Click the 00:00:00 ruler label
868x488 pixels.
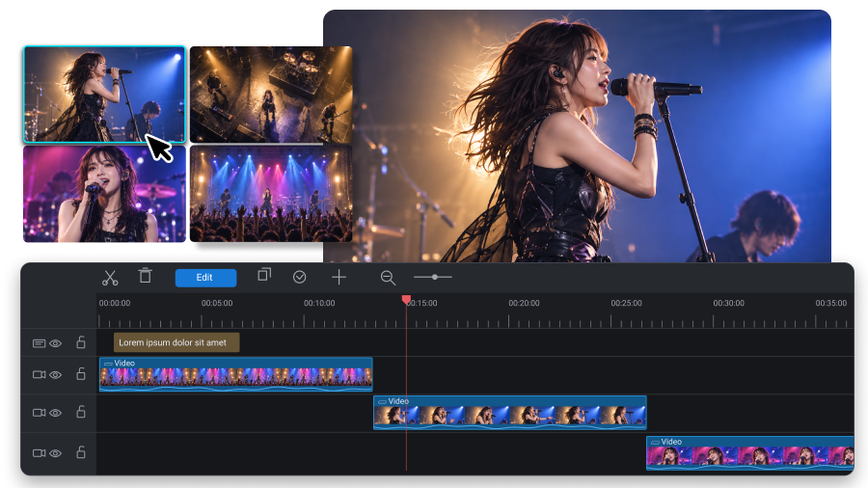pyautogui.click(x=115, y=303)
